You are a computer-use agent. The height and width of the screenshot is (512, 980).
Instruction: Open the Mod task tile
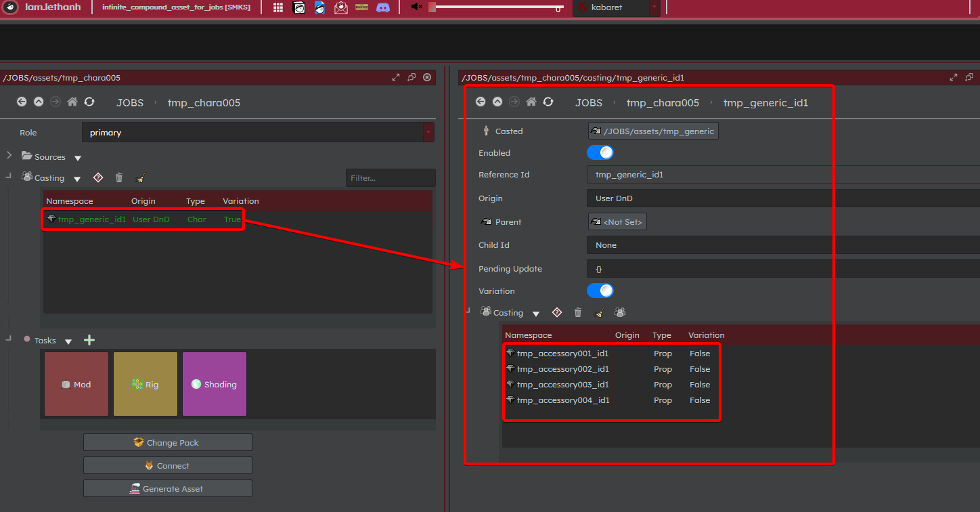76,384
